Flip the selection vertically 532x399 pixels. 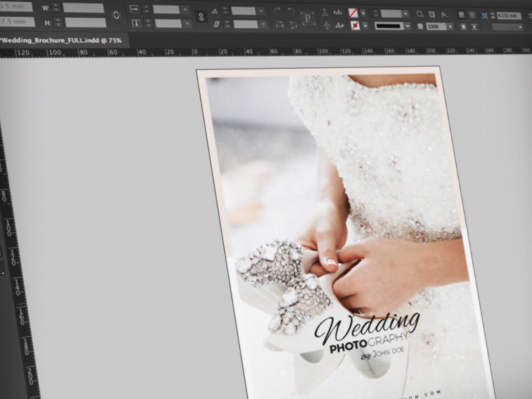point(292,25)
